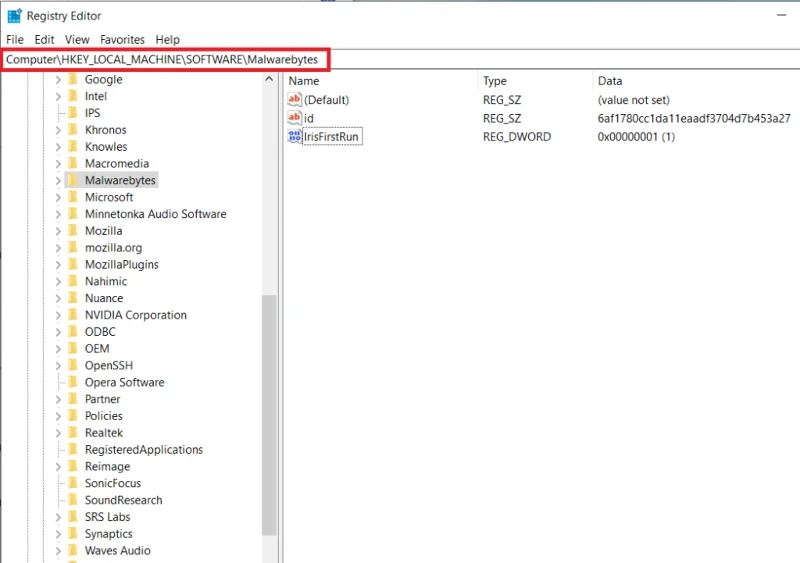Click the Google folder icon

(x=73, y=79)
